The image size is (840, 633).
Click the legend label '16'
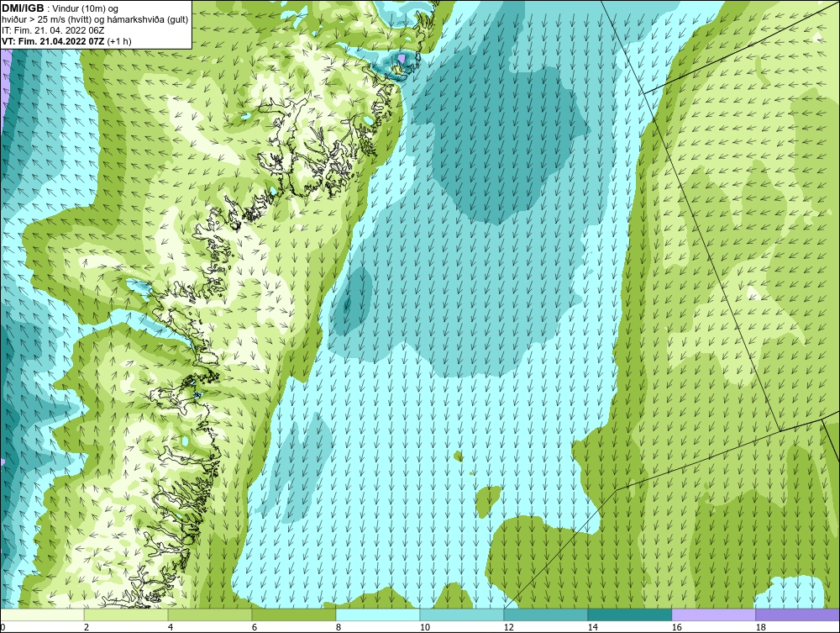pyautogui.click(x=676, y=627)
